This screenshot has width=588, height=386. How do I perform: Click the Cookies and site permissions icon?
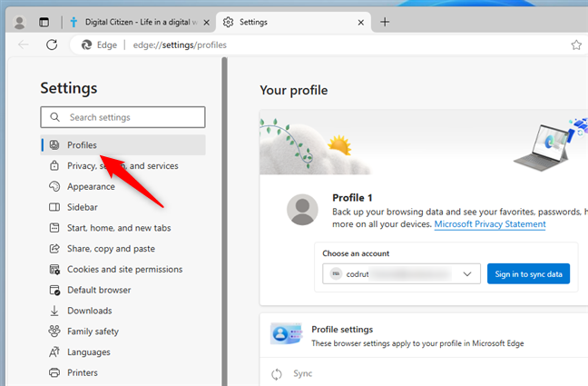pos(54,269)
